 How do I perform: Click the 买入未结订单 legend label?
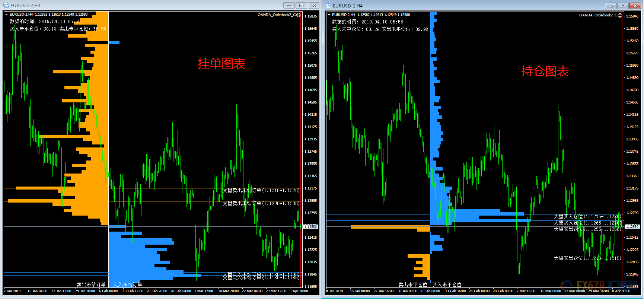[x=128, y=285]
